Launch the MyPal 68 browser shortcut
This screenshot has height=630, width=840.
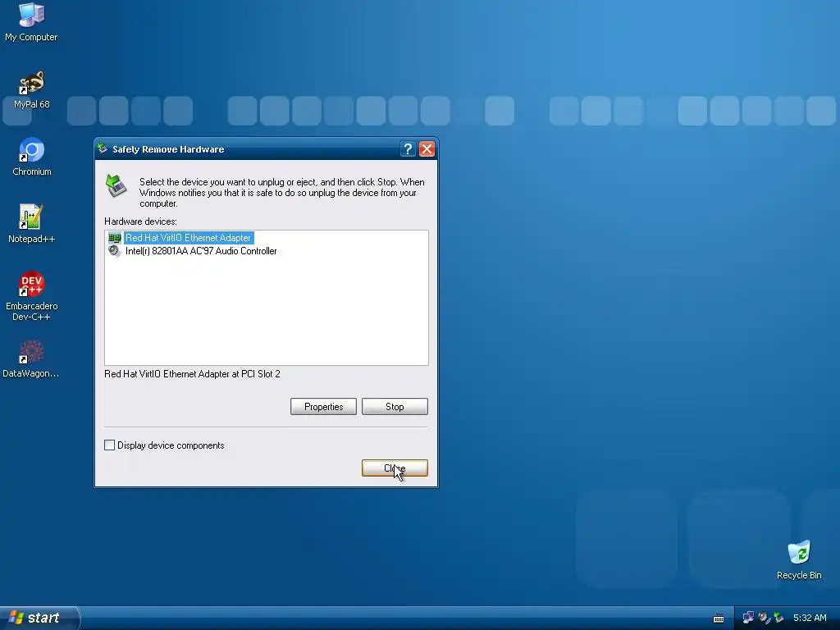point(31,89)
